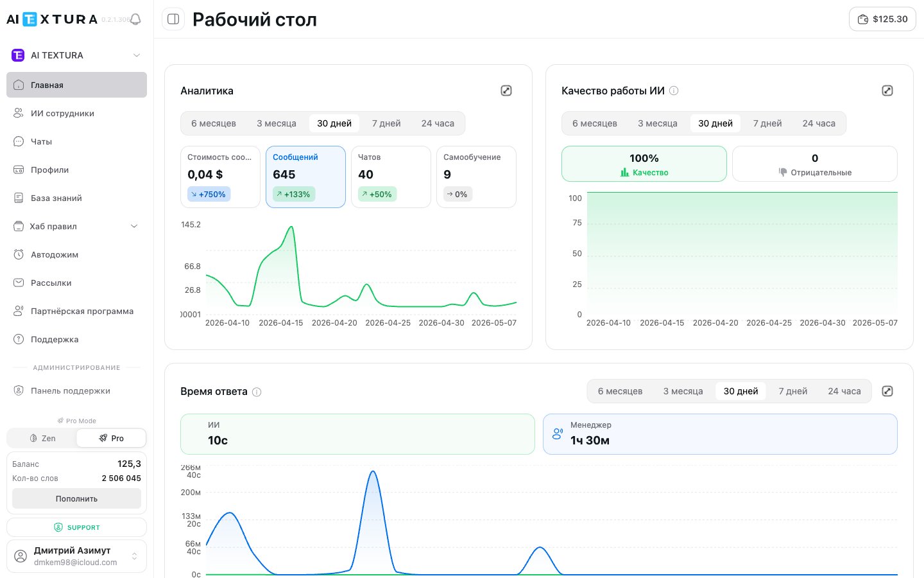Select 30 дней in Время ответа
Viewport: 924px width, 578px height.
coord(741,391)
